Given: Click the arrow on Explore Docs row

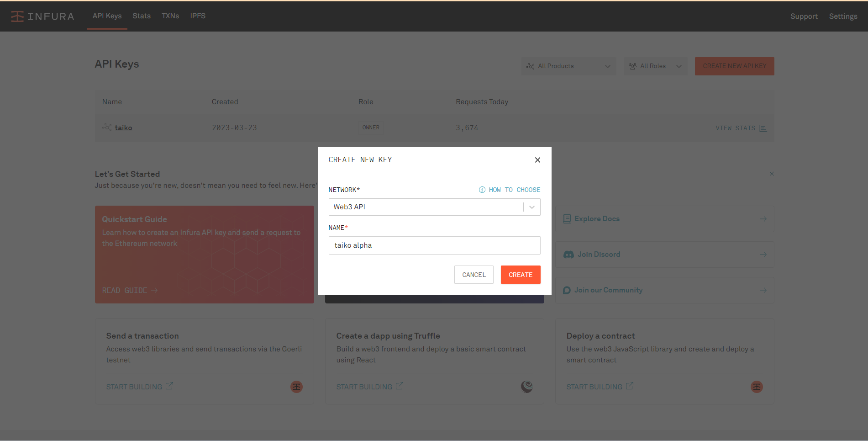Looking at the screenshot, I should point(763,219).
